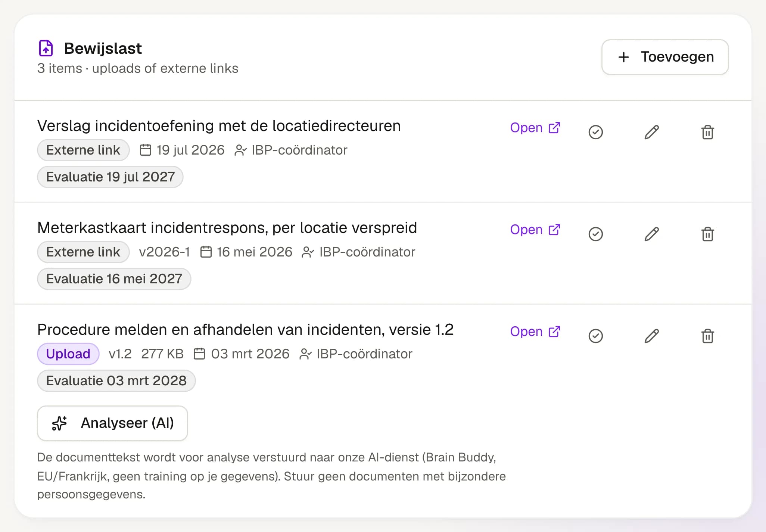Click the person icon in the Verslag row
766x532 pixels.
pos(240,150)
